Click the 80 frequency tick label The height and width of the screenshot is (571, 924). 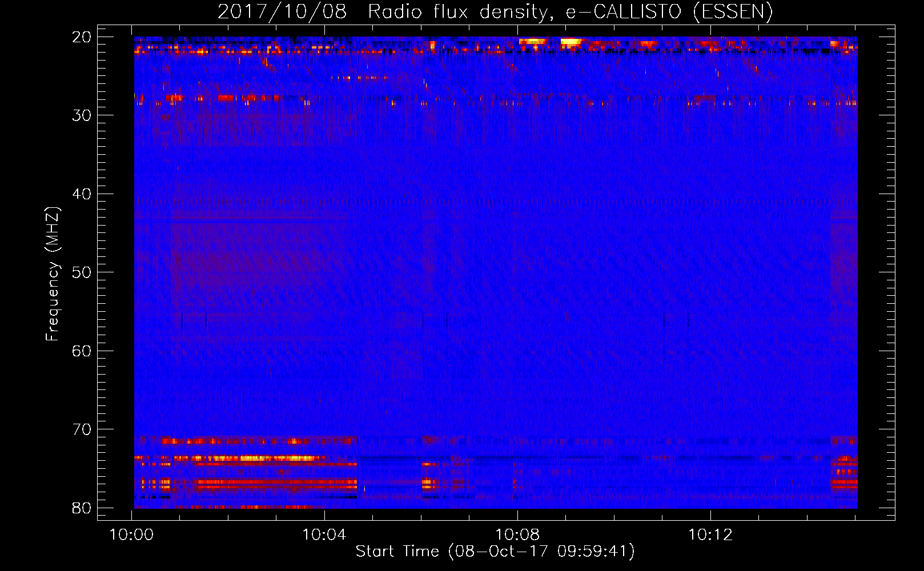[82, 508]
